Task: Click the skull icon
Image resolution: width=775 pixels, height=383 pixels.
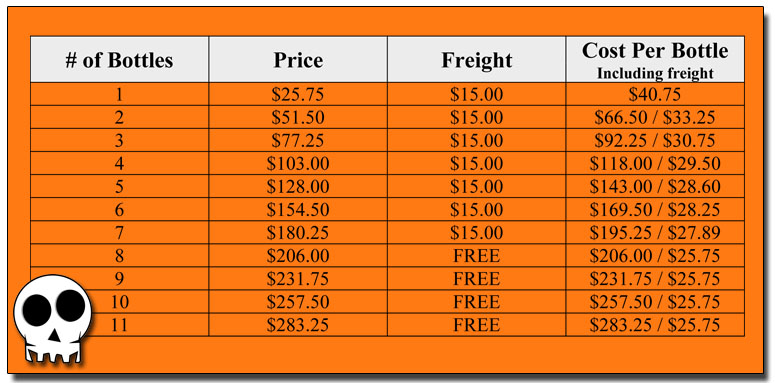Action: (x=53, y=320)
